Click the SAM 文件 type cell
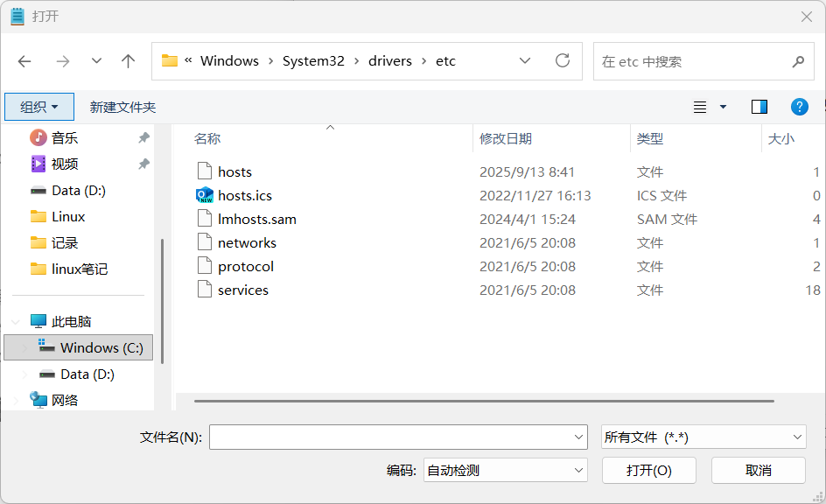 (x=667, y=219)
